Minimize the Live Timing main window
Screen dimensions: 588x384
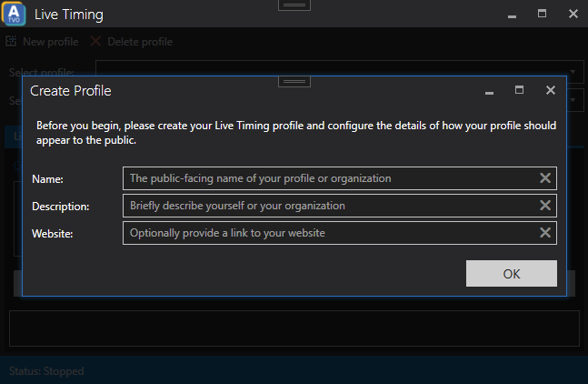coord(512,16)
